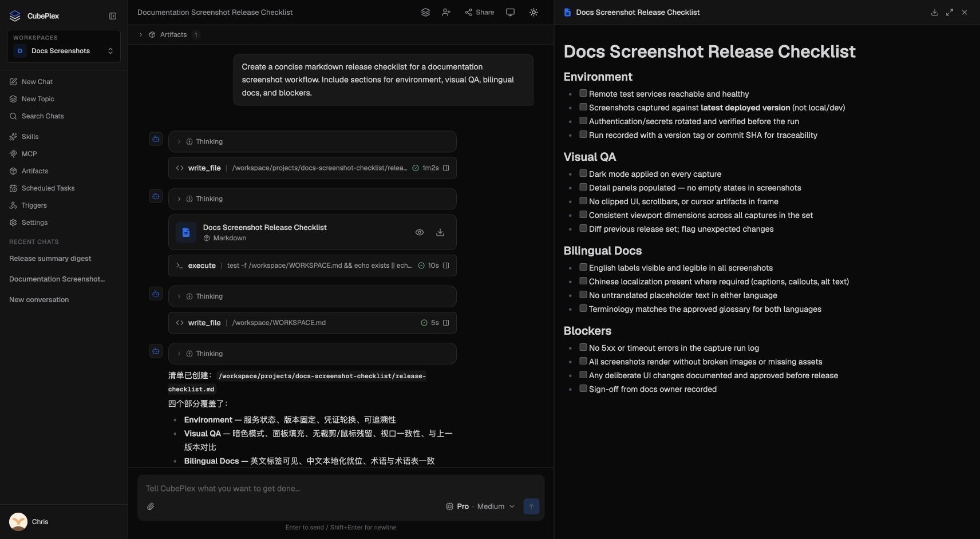Image resolution: width=980 pixels, height=539 pixels.
Task: Open the monitor display icon in the header
Action: click(x=510, y=12)
